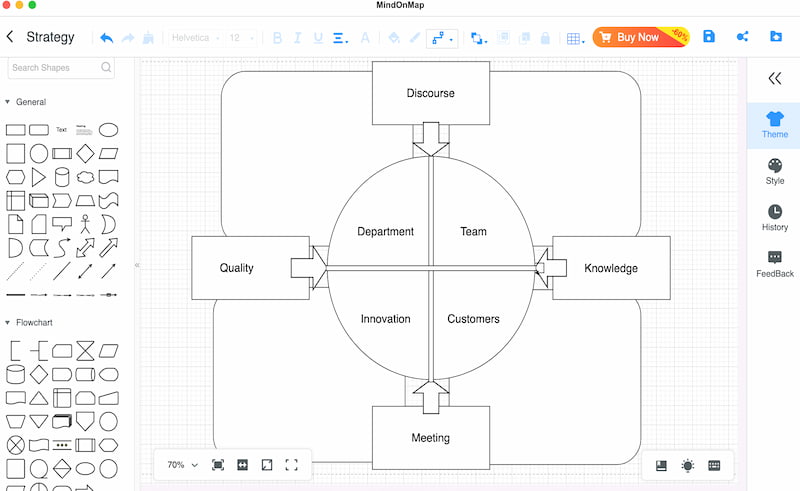Select the cylinder shape in General
The image size is (800, 491).
tap(62, 177)
